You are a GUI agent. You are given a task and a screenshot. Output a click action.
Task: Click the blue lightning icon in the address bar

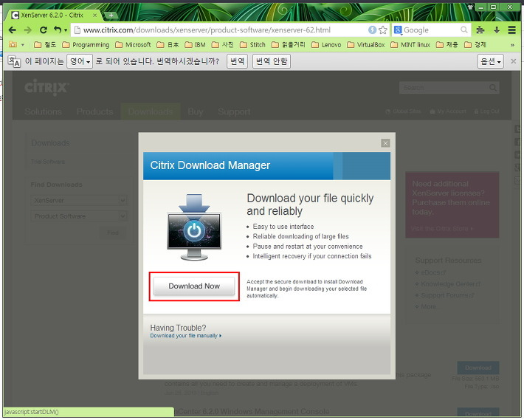point(372,30)
